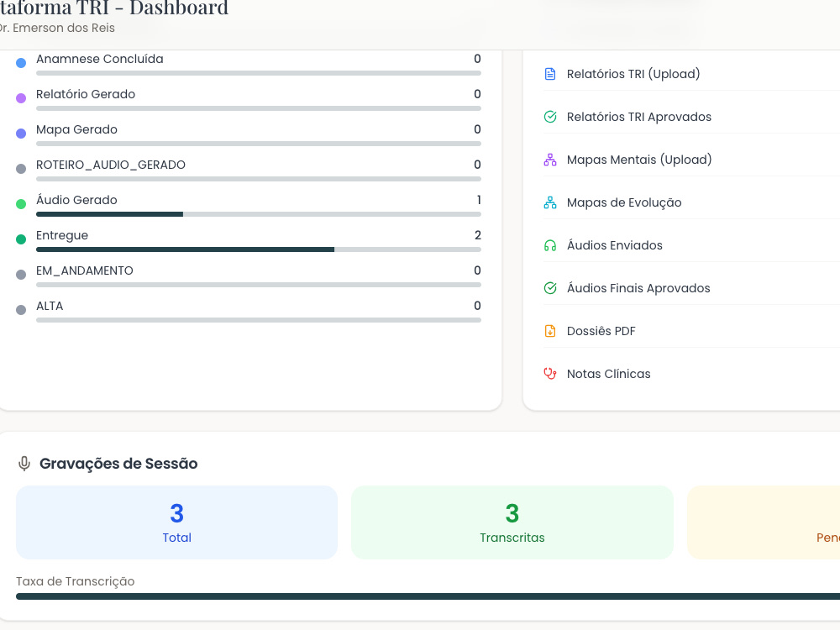Click the gray dot for ROTEIRO_AUDIO_GERADO
Screen dimensions: 840x630
pyautogui.click(x=21, y=169)
